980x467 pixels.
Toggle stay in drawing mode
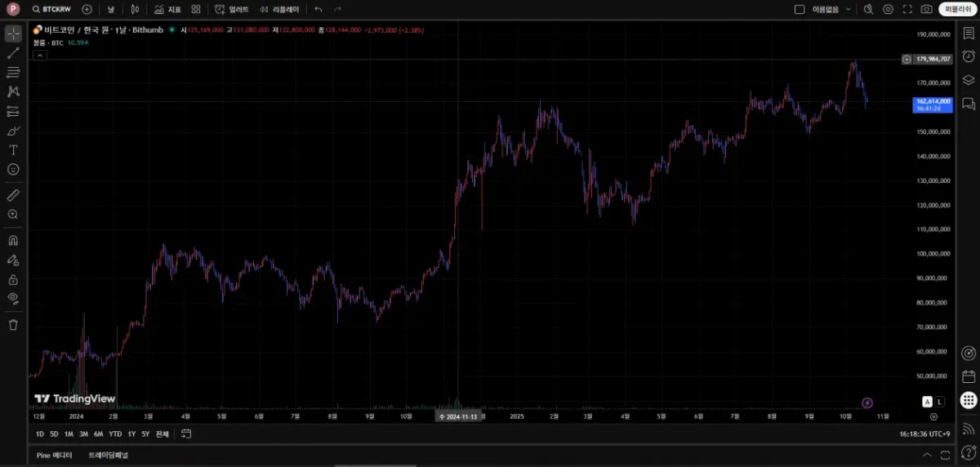click(x=13, y=260)
